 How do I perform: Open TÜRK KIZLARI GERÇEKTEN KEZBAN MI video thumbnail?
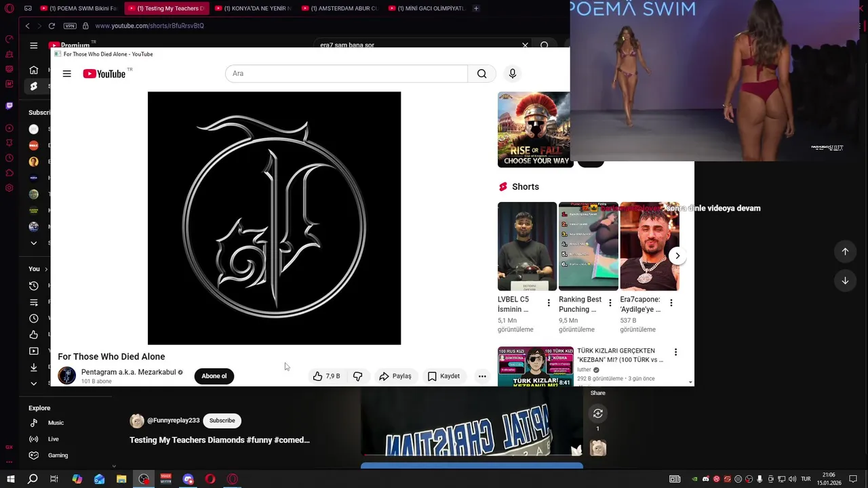[536, 367]
